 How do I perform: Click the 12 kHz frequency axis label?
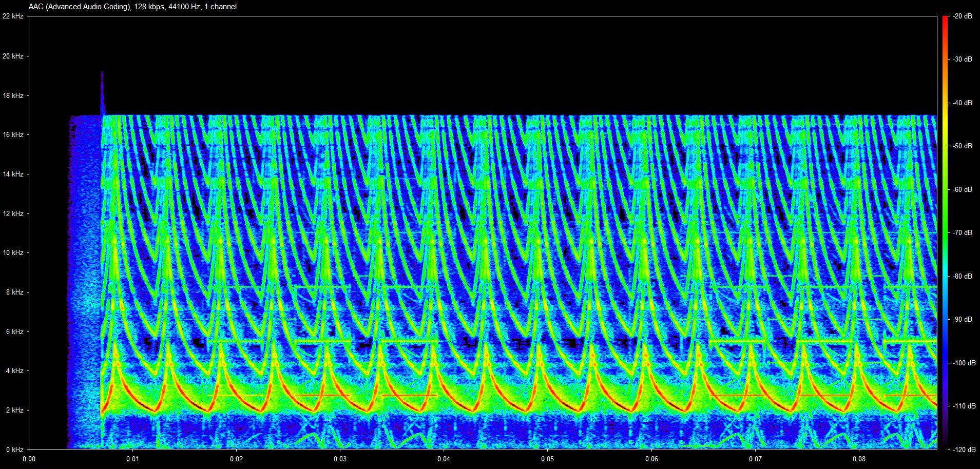13,213
